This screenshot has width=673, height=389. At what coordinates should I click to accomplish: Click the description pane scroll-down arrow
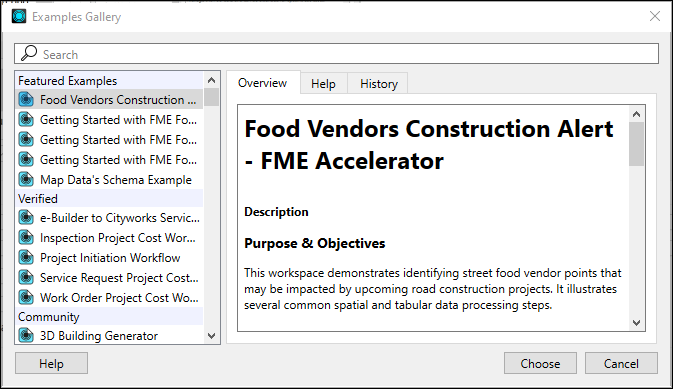[x=637, y=323]
